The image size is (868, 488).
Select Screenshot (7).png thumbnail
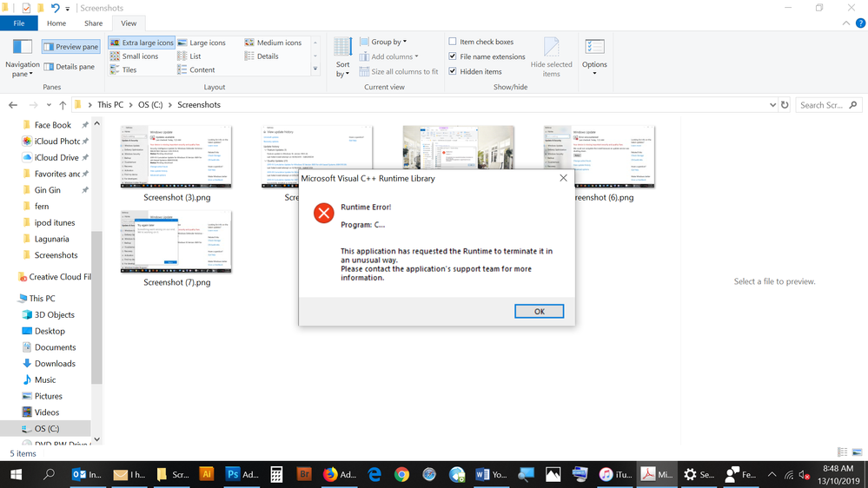[176, 241]
